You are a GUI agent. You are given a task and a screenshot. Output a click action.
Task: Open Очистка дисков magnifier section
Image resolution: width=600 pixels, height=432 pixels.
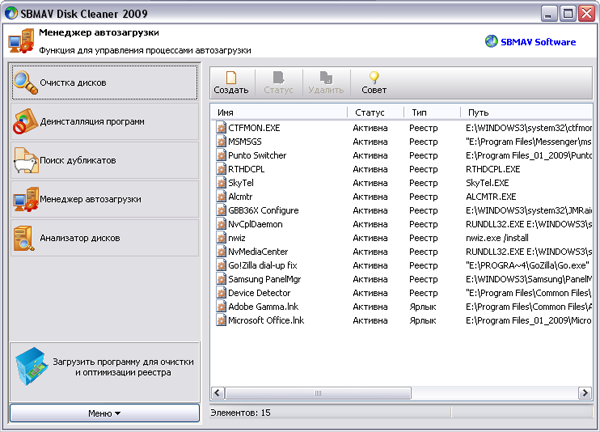[x=104, y=82]
